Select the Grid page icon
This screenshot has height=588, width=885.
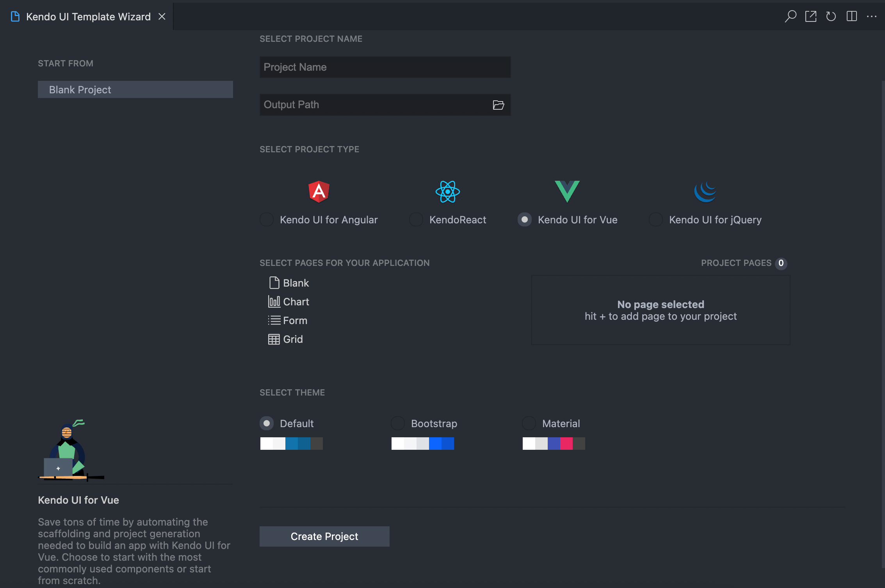click(274, 339)
